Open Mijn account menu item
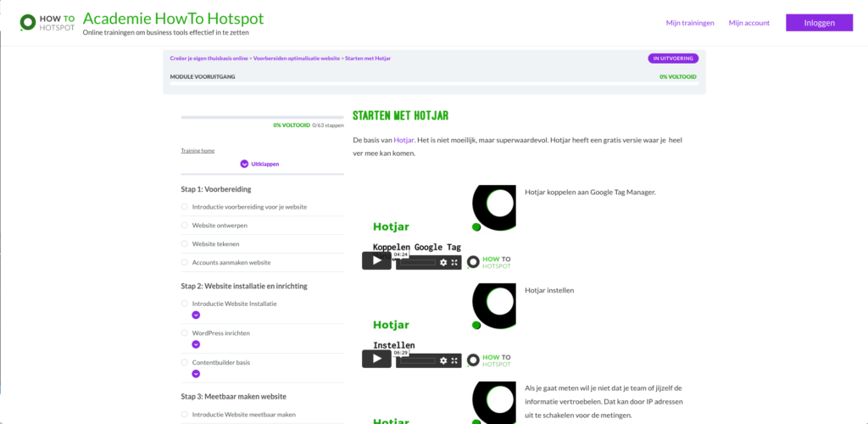The image size is (868, 424). (x=749, y=23)
